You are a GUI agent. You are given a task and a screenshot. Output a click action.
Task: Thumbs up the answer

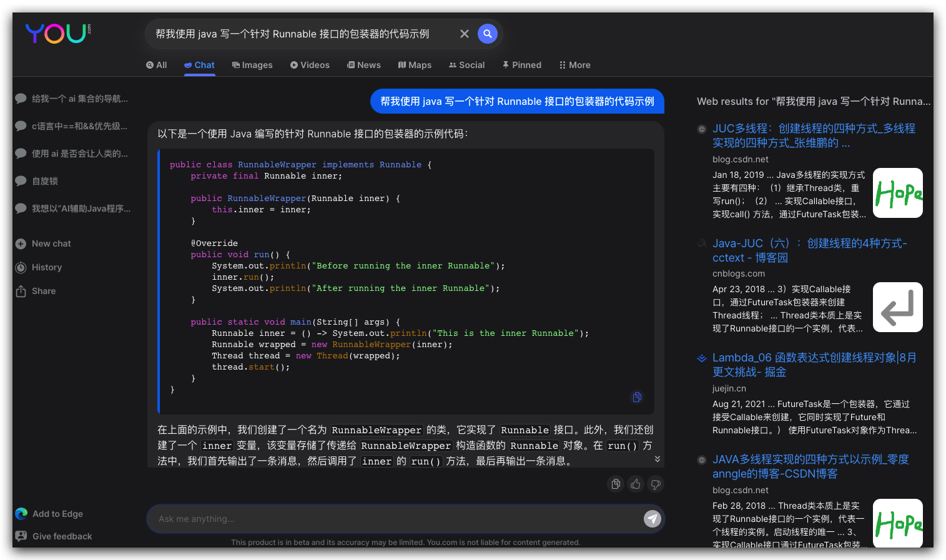[636, 484]
